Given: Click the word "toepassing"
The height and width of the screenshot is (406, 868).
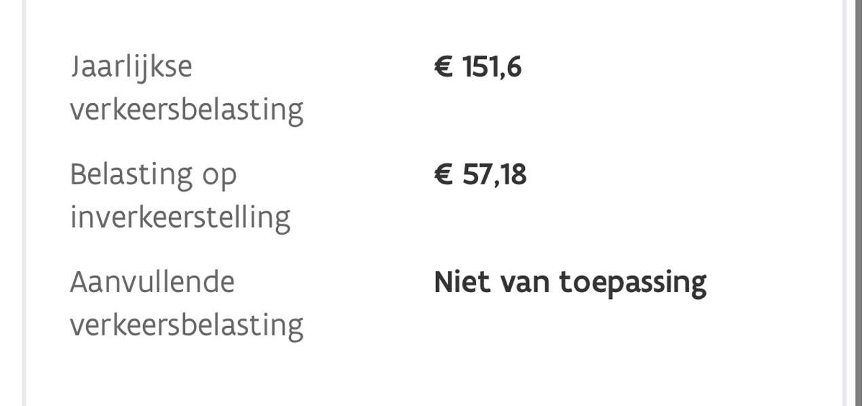Looking at the screenshot, I should click(633, 283).
